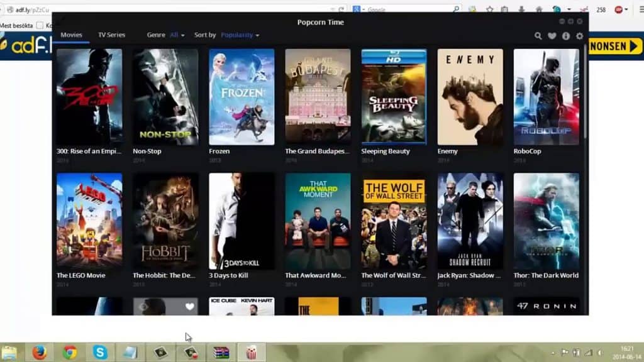
Task: Open Action Center flag in tray
Action: click(565, 353)
